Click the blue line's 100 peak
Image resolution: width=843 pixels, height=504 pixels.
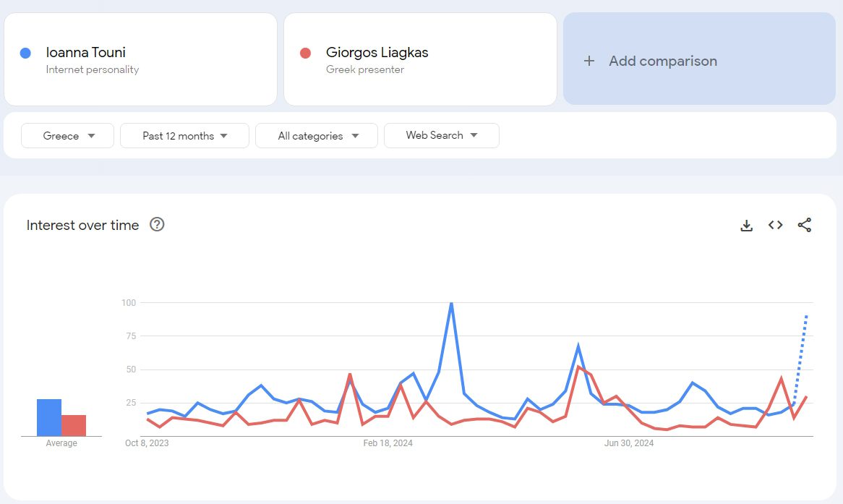pyautogui.click(x=451, y=304)
